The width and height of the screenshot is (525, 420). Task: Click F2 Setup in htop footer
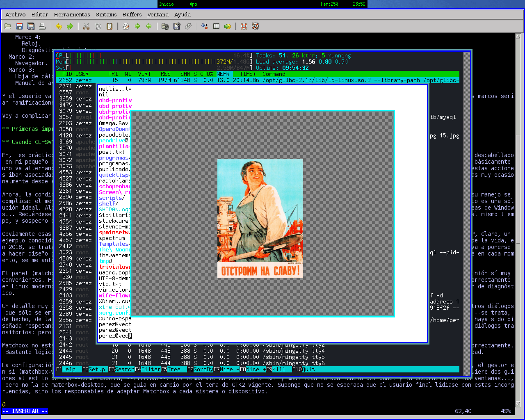point(95,370)
